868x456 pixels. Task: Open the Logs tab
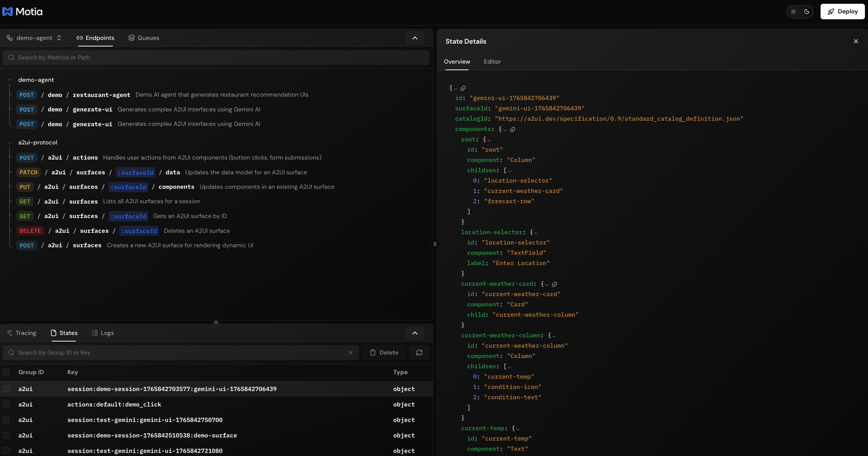click(103, 333)
